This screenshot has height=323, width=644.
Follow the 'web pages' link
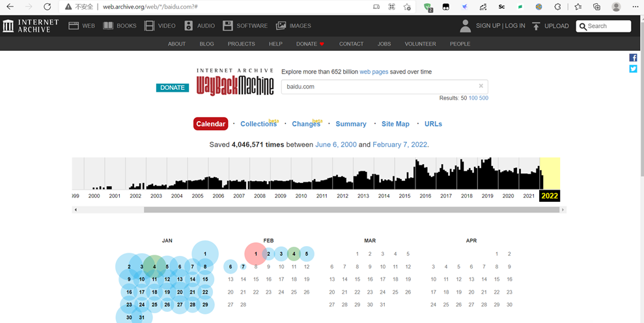[x=374, y=72]
